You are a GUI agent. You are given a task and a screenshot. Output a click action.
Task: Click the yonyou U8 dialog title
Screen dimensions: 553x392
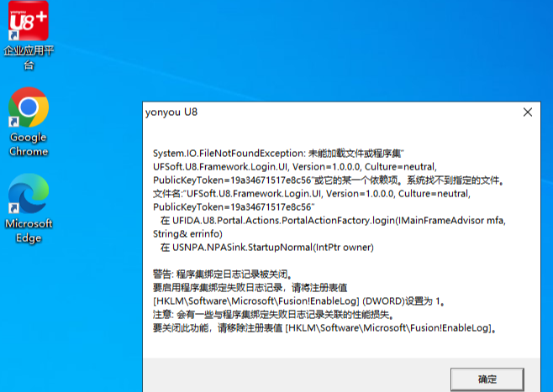[171, 112]
